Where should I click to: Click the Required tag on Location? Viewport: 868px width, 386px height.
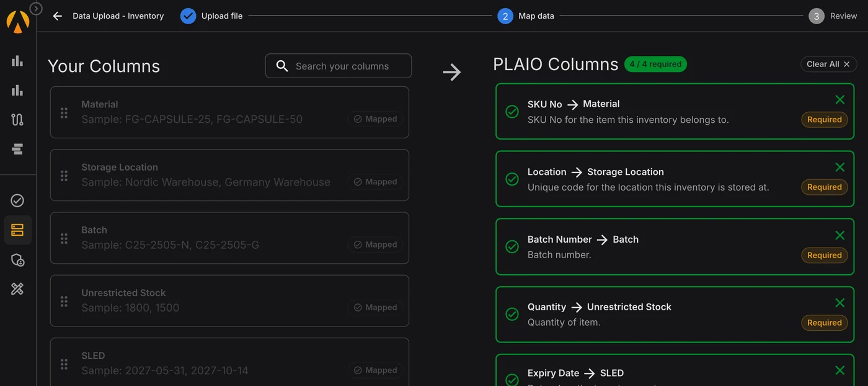(x=824, y=187)
